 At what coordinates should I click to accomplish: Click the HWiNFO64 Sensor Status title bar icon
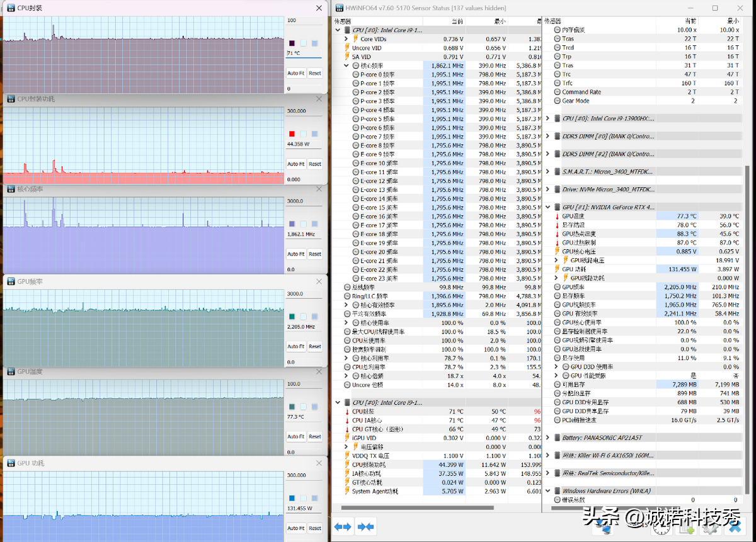pyautogui.click(x=339, y=8)
